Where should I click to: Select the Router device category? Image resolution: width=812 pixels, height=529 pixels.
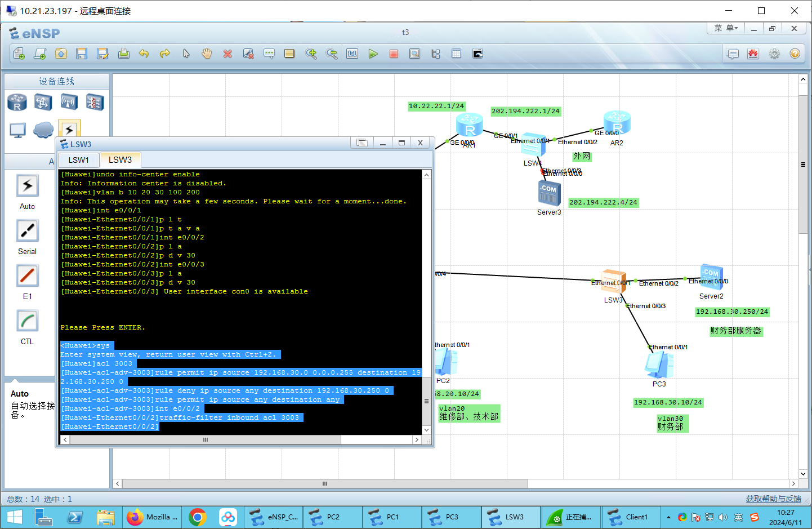click(17, 103)
